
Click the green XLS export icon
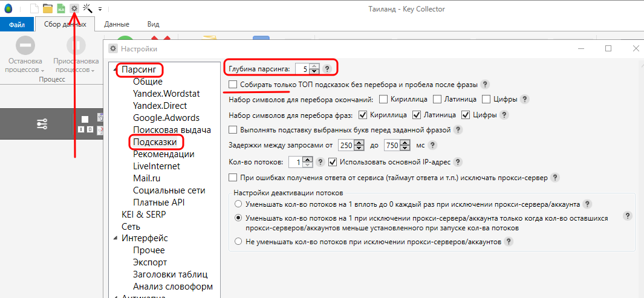(61, 8)
